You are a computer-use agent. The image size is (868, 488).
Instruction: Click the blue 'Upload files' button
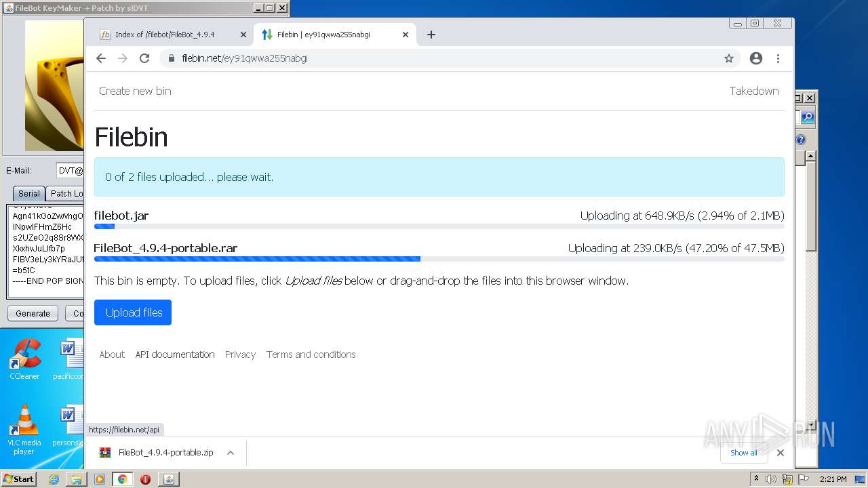(x=133, y=312)
